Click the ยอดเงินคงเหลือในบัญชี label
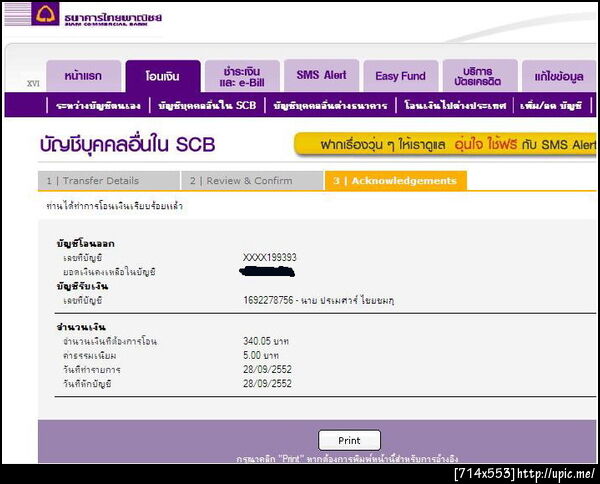This screenshot has width=600, height=484. click(x=109, y=272)
